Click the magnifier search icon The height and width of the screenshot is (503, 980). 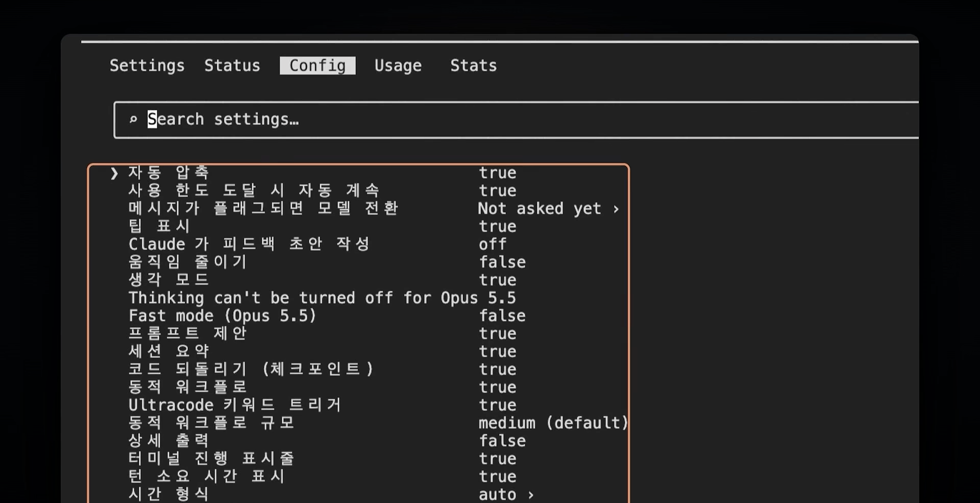point(133,119)
